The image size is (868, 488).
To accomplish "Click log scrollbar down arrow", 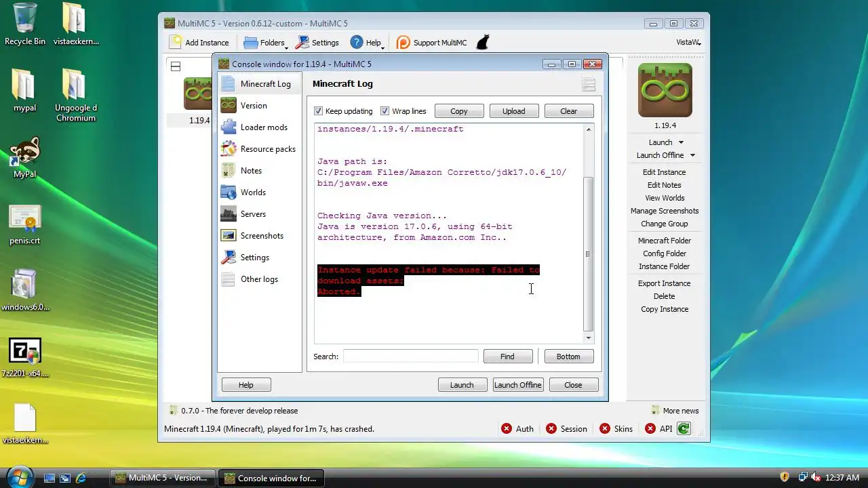I will (x=588, y=338).
